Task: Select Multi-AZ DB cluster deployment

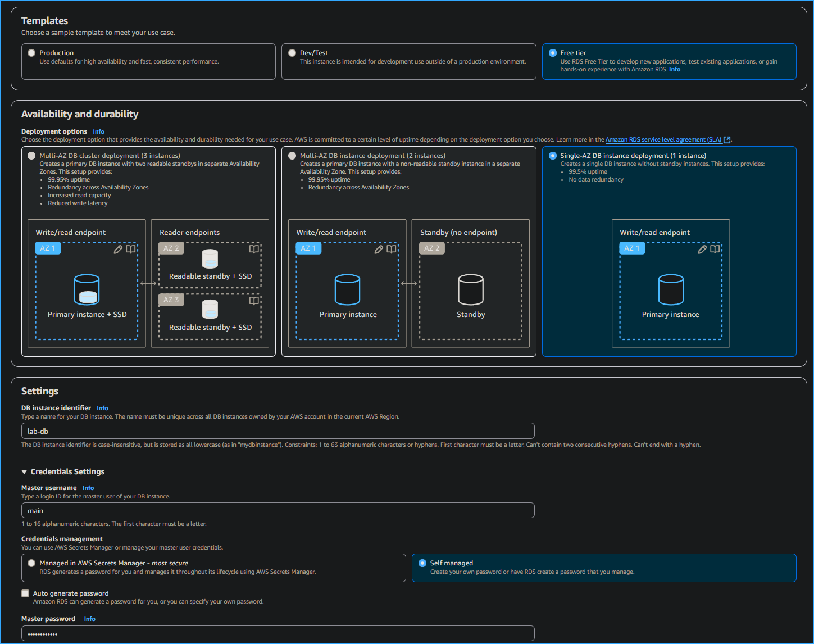Action: [31, 155]
